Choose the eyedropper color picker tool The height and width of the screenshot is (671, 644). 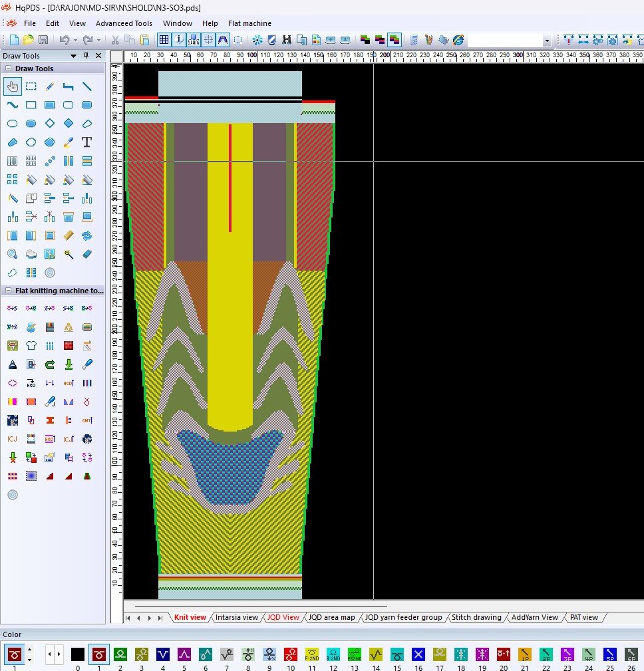(x=68, y=142)
